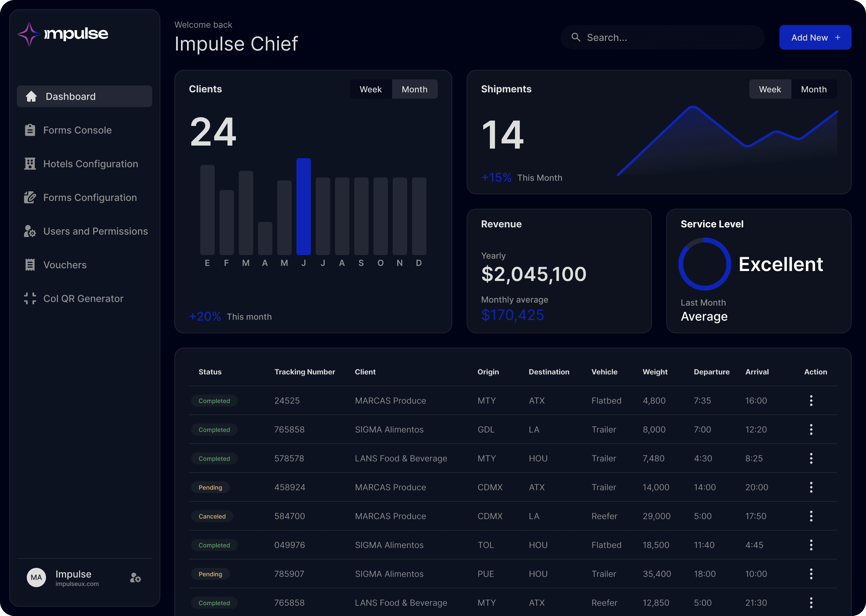
Task: Click the Weight column header
Action: (x=655, y=372)
